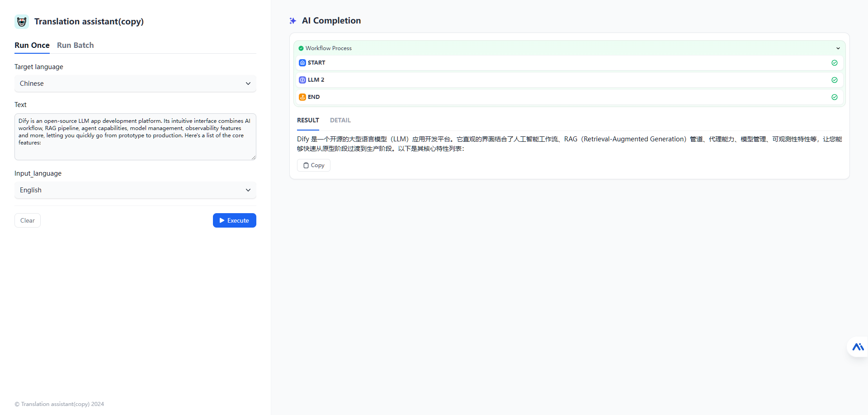This screenshot has width=868, height=415.
Task: Click the LLM 2 row success checkmark
Action: pyautogui.click(x=835, y=80)
